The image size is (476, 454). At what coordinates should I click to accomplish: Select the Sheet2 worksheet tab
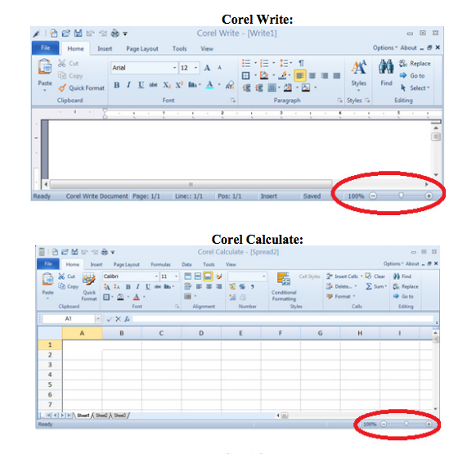101,416
